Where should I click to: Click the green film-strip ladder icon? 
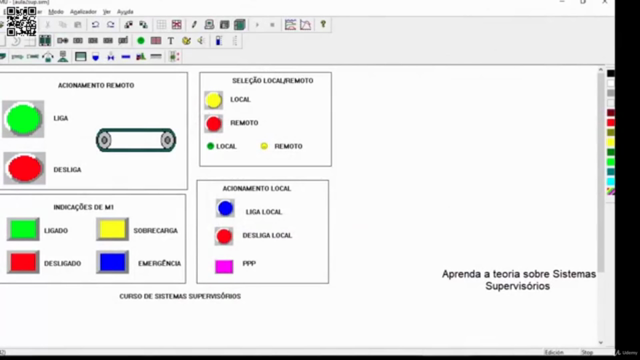pyautogui.click(x=45, y=40)
